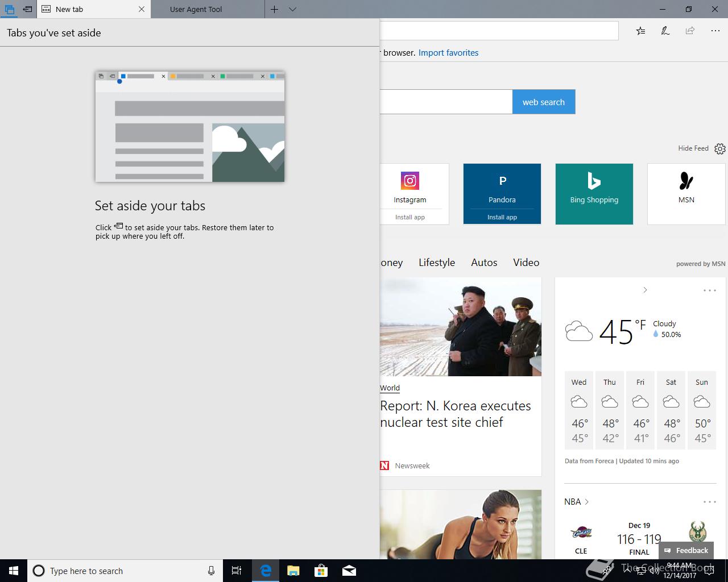The width and height of the screenshot is (728, 582).
Task: Expand the weather location chevron
Action: point(645,290)
